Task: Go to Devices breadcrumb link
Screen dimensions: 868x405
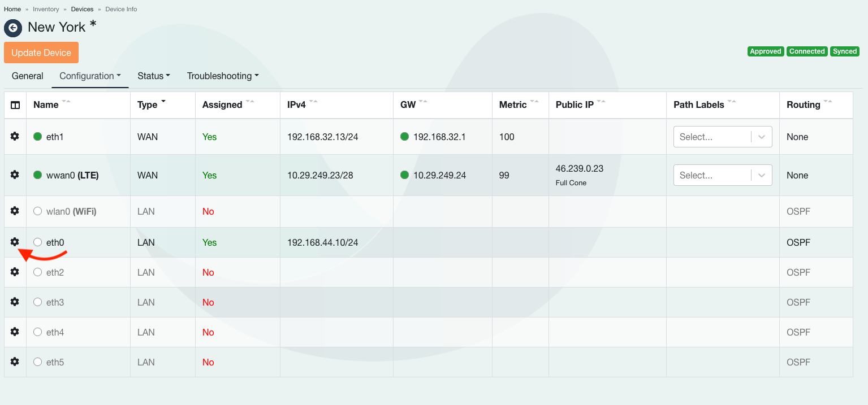Action: (82, 9)
